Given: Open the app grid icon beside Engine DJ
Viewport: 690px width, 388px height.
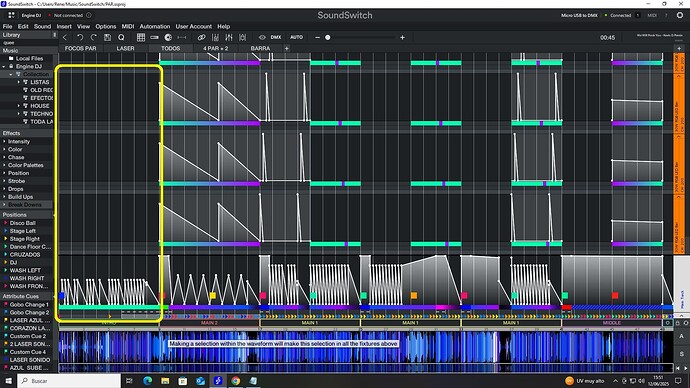Looking at the screenshot, I should pyautogui.click(x=11, y=15).
